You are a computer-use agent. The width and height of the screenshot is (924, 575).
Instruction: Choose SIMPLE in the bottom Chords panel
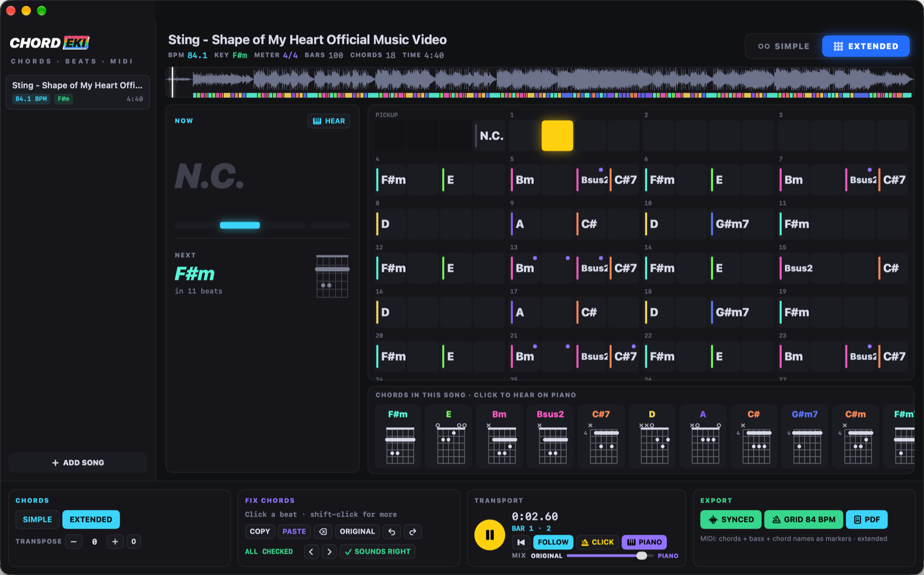point(37,520)
